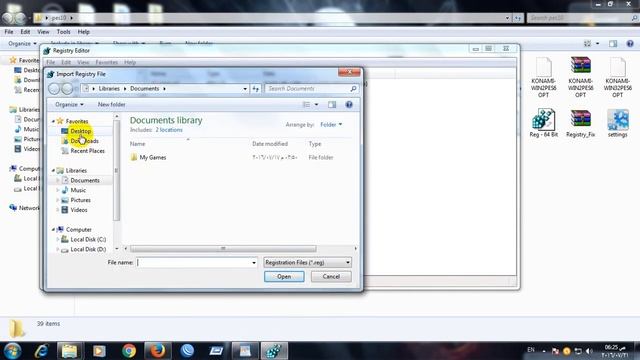Click Libraries in the dialog breadcrumb
Viewport: 640px width, 360px height.
pyautogui.click(x=109, y=89)
